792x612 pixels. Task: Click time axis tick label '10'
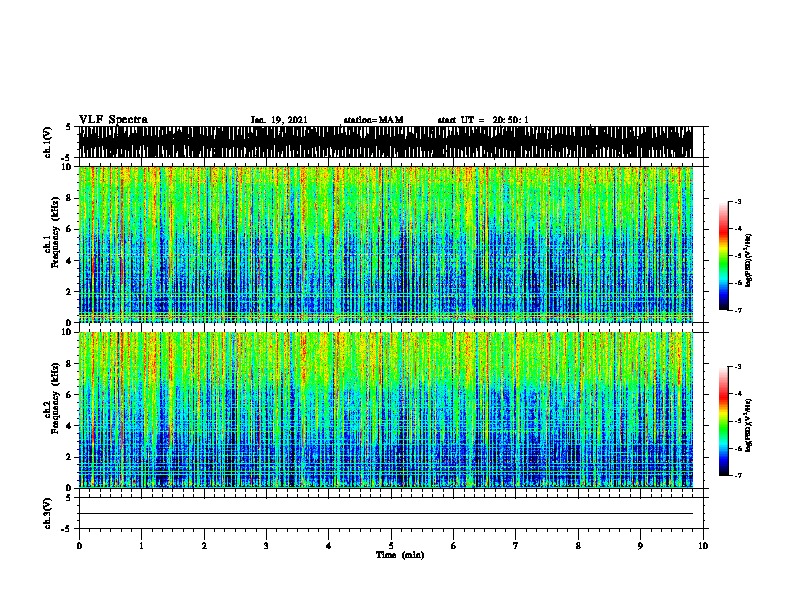pyautogui.click(x=703, y=546)
